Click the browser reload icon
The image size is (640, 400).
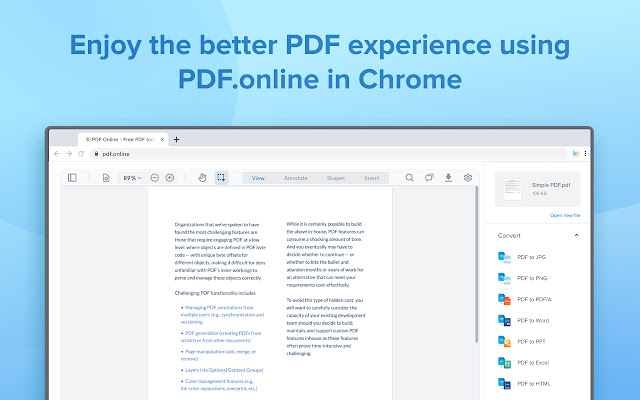click(x=81, y=154)
